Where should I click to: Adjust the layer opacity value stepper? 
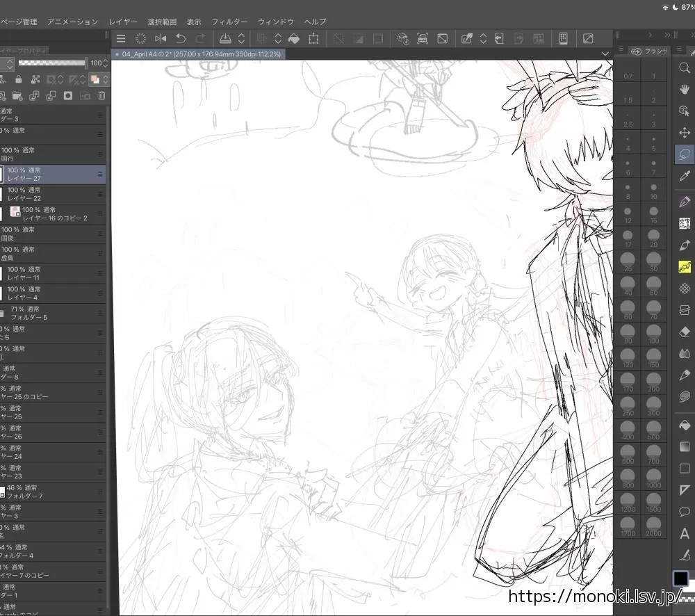click(106, 63)
